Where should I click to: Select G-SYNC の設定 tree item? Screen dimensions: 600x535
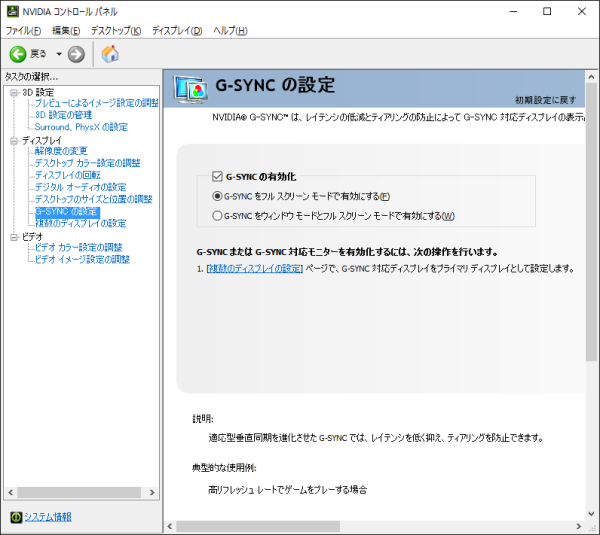coord(67,212)
